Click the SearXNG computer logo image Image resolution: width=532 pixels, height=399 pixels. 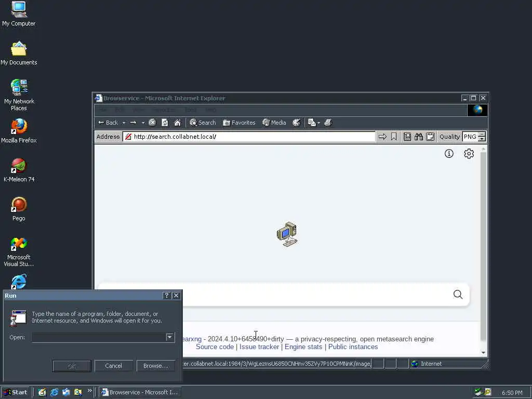(x=287, y=234)
